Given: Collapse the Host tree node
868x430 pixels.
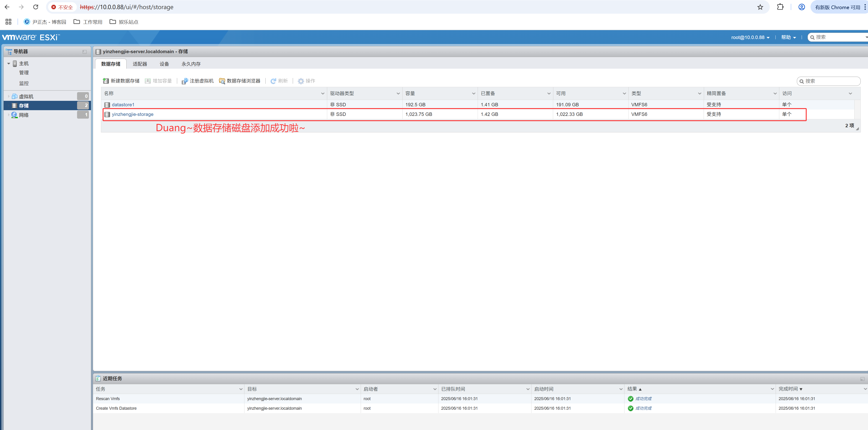Looking at the screenshot, I should [9, 63].
